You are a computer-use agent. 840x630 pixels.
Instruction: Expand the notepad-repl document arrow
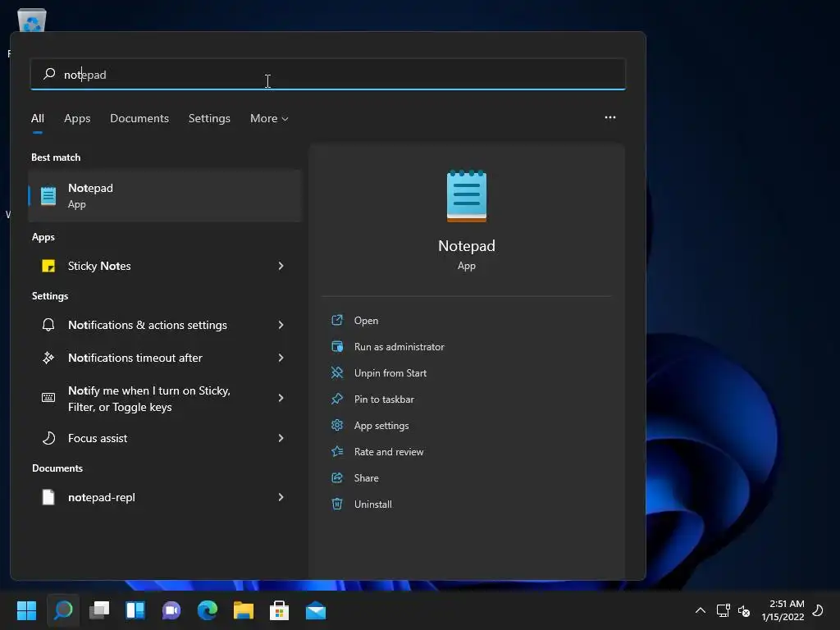click(281, 497)
